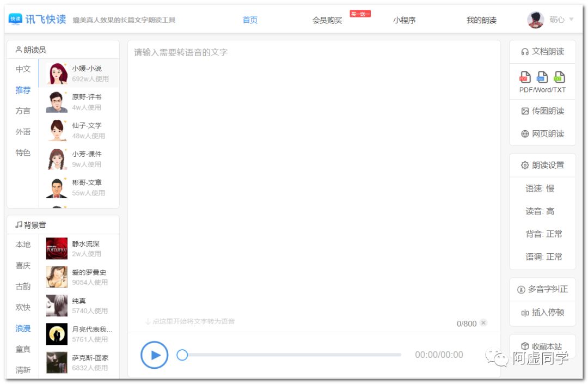Screen dimensions: 588x384
Task: Select reader avatar 原野-评书
Action: click(57, 102)
